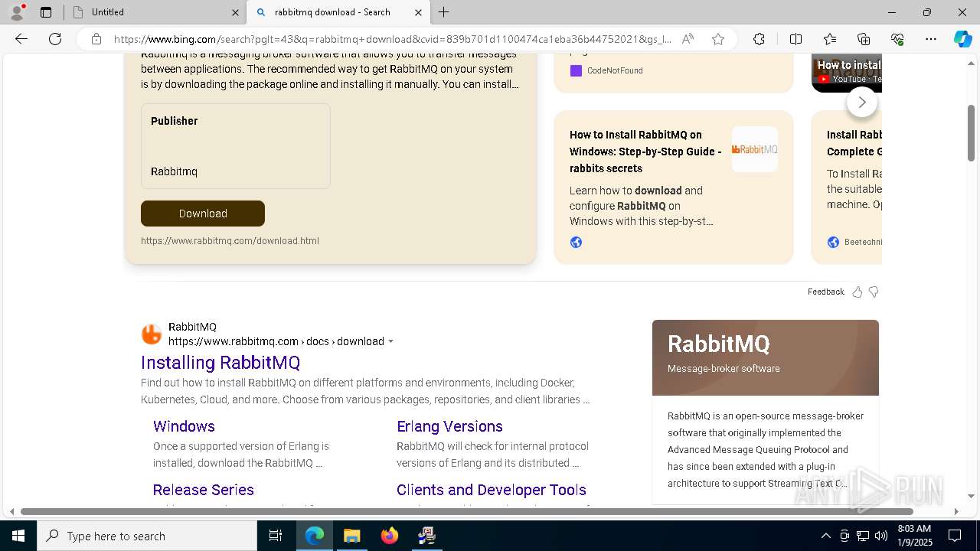
Task: Add this page to favorites star
Action: point(718,39)
